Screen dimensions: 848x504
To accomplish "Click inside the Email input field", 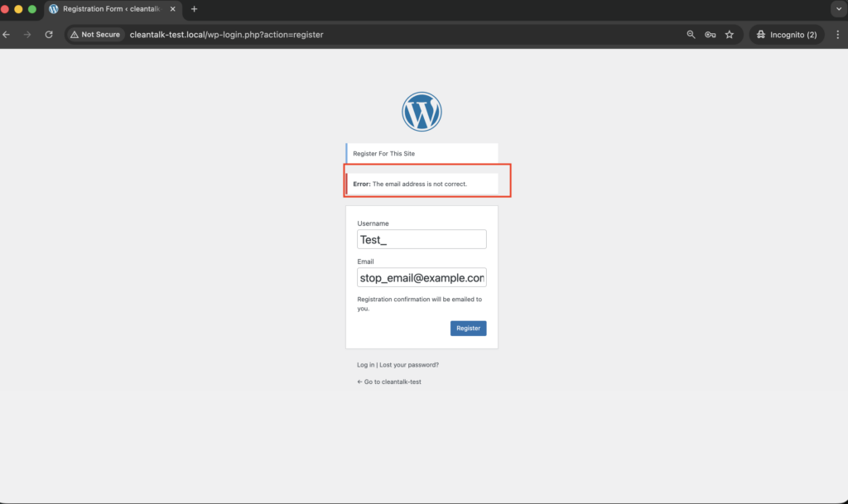I will tap(422, 276).
